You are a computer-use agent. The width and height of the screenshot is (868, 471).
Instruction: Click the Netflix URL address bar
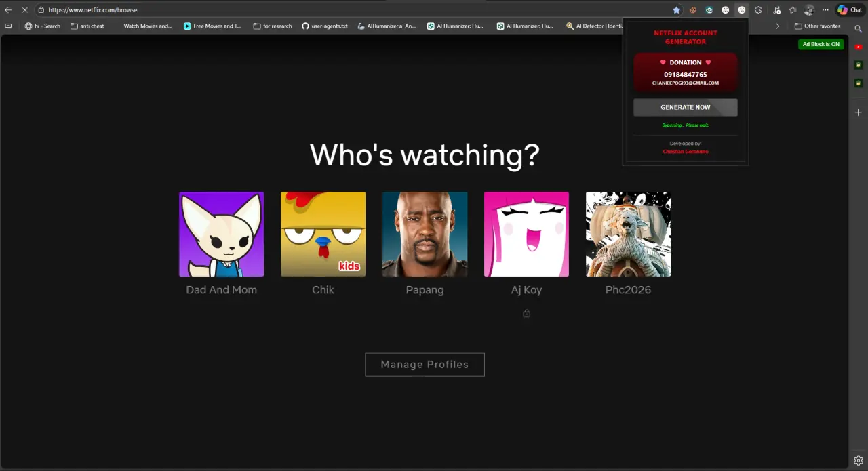(x=359, y=10)
